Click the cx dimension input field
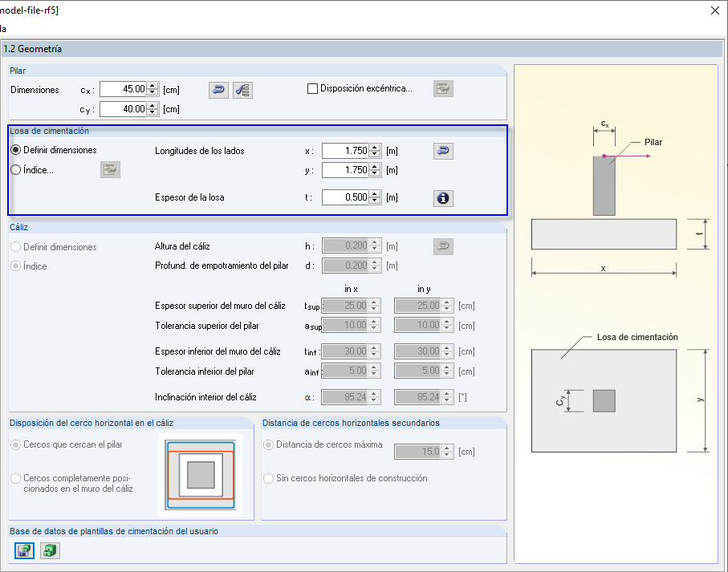Screen dimensions: 728x572 pos(124,89)
